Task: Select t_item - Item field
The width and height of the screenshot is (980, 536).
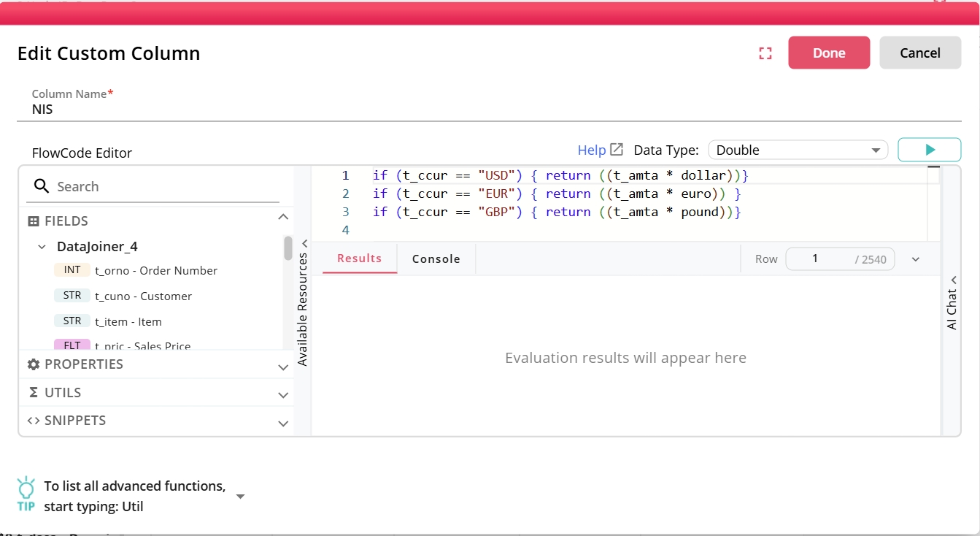Action: [x=128, y=321]
